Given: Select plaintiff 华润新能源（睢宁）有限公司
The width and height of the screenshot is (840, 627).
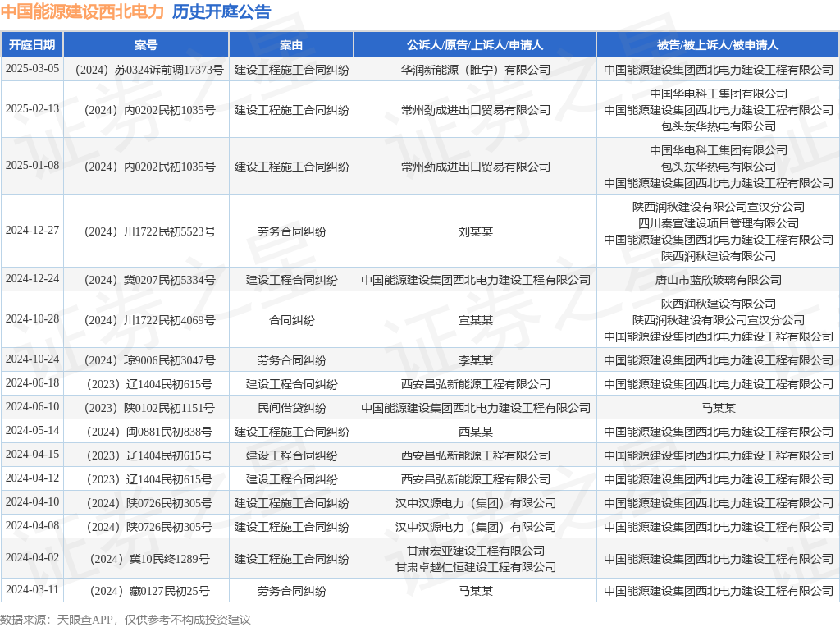Looking at the screenshot, I should click(475, 70).
